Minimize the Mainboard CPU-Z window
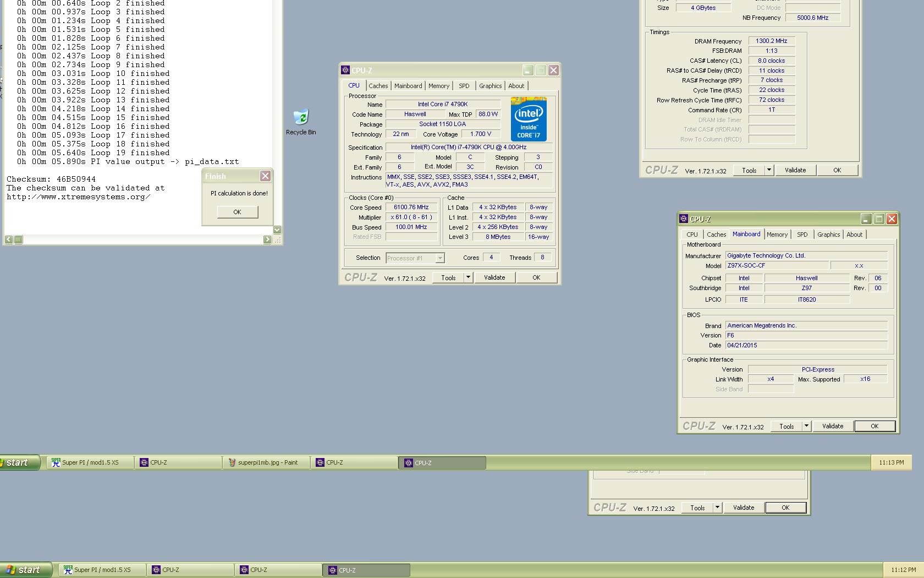 point(866,219)
